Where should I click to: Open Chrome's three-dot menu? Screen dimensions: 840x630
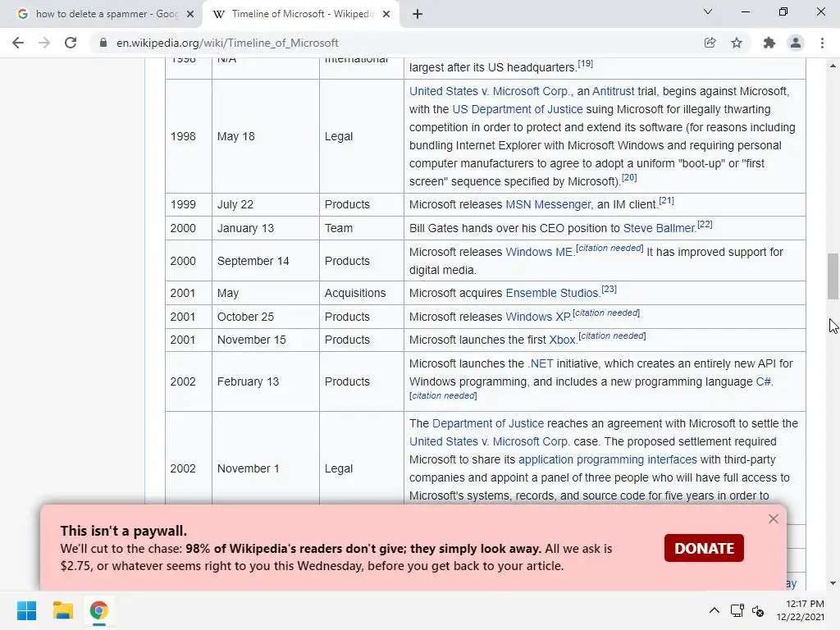click(822, 43)
